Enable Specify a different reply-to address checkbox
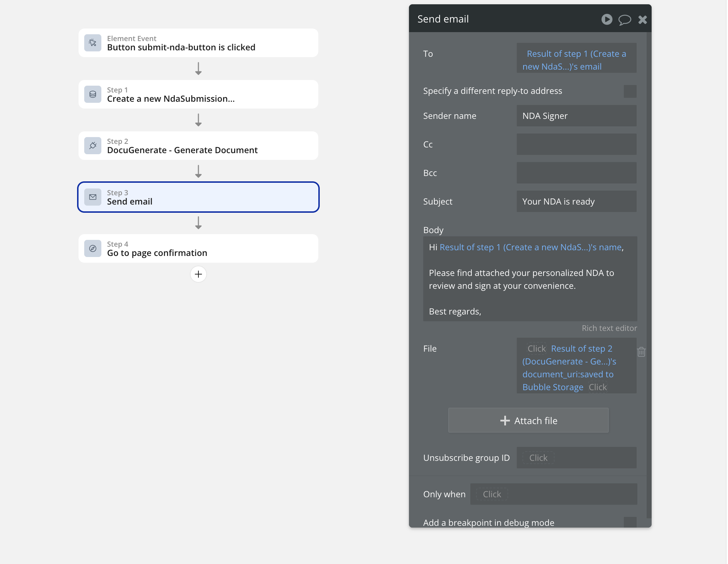 (630, 91)
